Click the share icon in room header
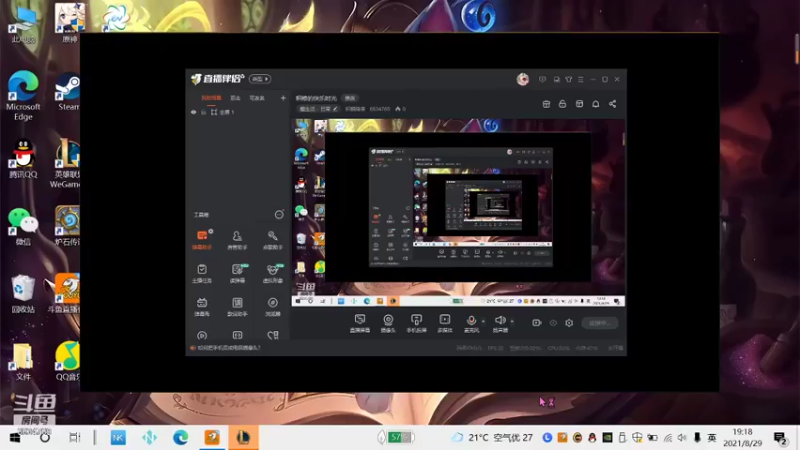This screenshot has width=800, height=450. click(x=612, y=104)
